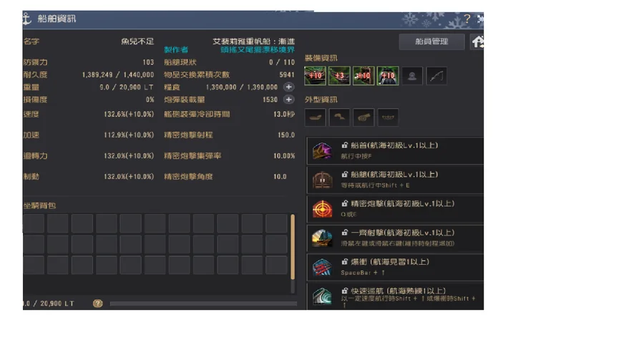
Task: Click the first +10 equipment slot icon
Action: pos(315,76)
